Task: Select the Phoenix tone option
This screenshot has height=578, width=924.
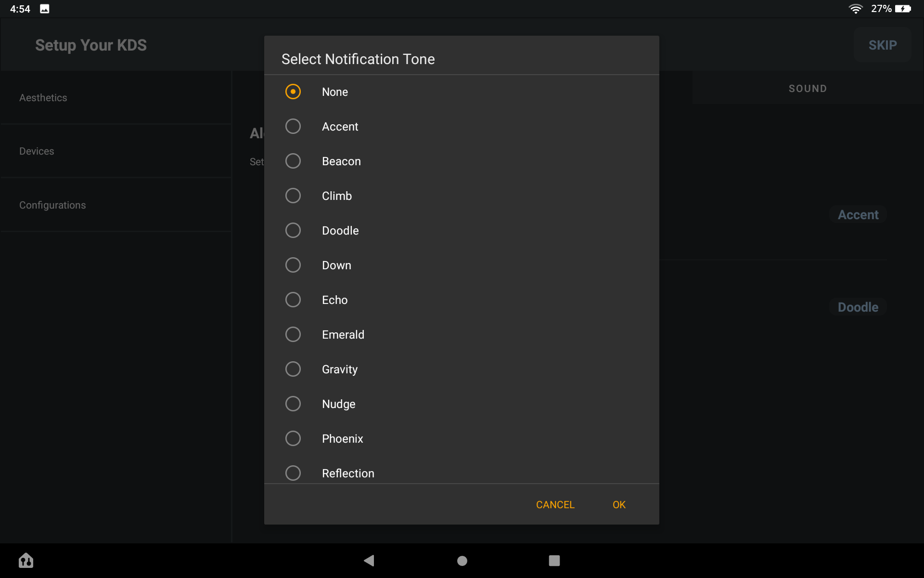Action: [x=293, y=438]
